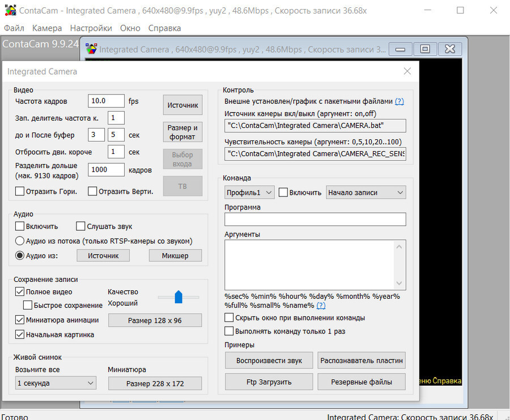Click the Частота кадров fps field
The width and height of the screenshot is (510, 420).
point(106,101)
